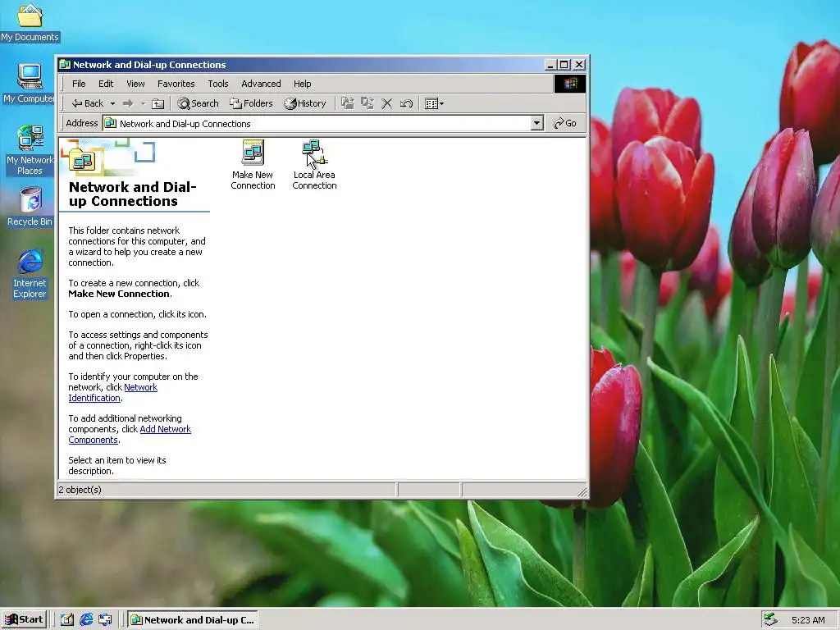Viewport: 840px width, 630px height.
Task: Minimize the Network Connections window
Action: pyautogui.click(x=550, y=65)
